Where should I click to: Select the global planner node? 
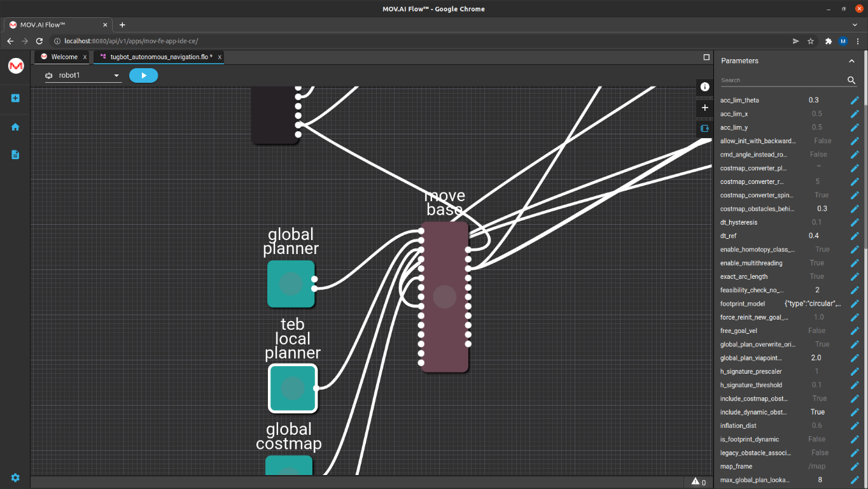(x=291, y=284)
